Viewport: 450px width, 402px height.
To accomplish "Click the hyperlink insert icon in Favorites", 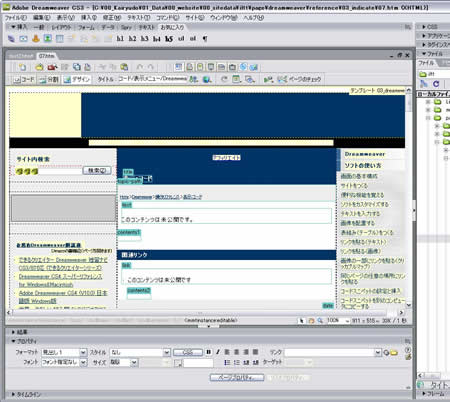I will [11, 39].
